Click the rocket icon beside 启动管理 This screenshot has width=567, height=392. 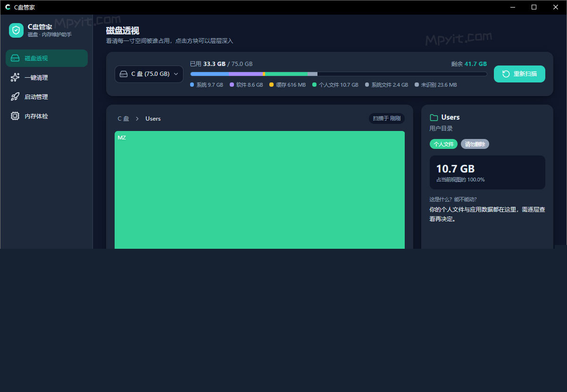tap(15, 97)
